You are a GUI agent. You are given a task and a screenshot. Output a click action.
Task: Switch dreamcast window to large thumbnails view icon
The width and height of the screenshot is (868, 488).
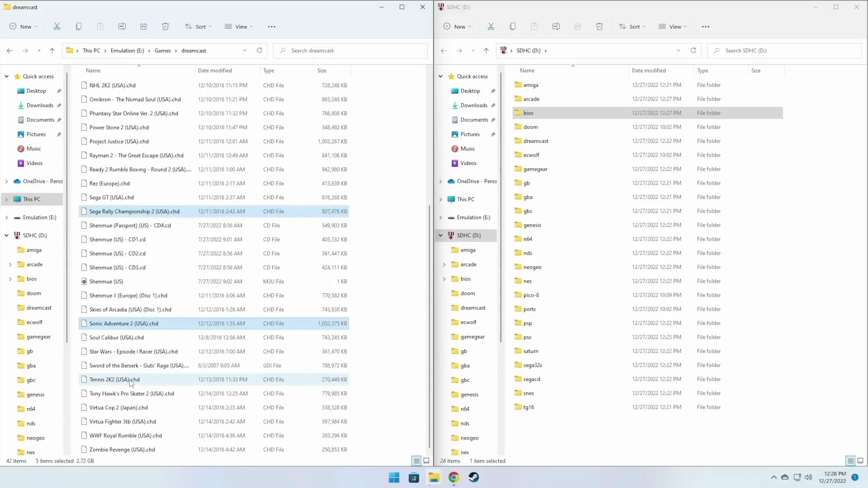coord(426,461)
